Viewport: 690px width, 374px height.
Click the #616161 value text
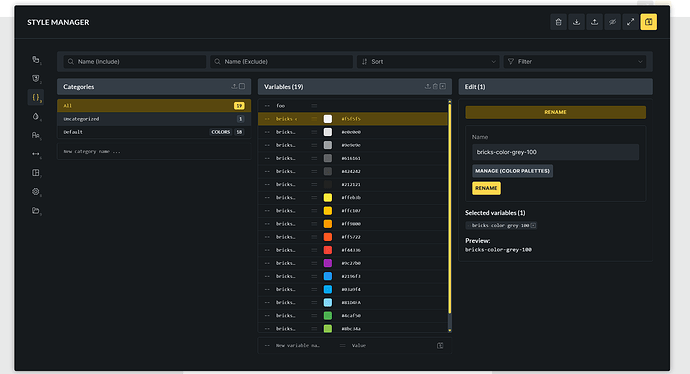(351, 158)
